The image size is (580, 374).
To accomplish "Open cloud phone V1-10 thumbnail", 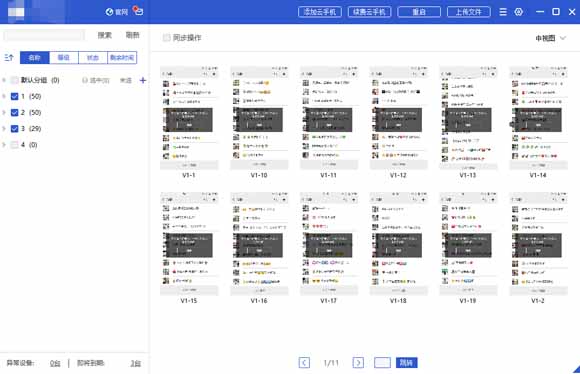I will (259, 118).
